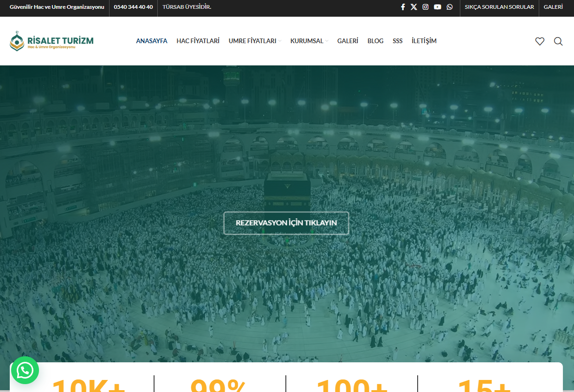Open the GALERİ link in top bar
This screenshot has width=574, height=392.
tap(553, 7)
